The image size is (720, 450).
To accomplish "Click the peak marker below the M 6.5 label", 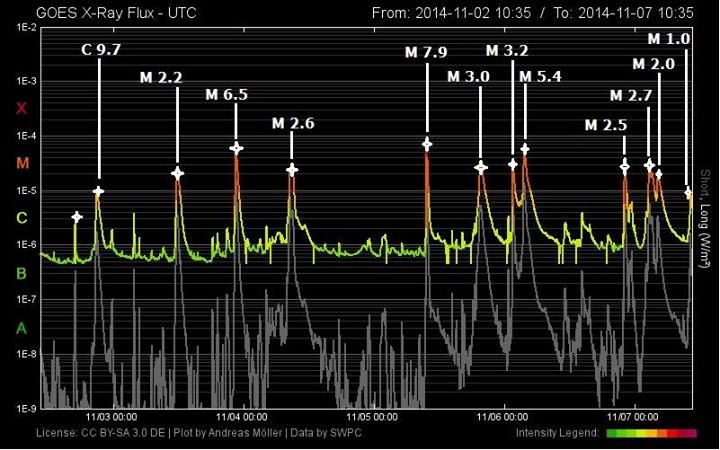I will (237, 148).
